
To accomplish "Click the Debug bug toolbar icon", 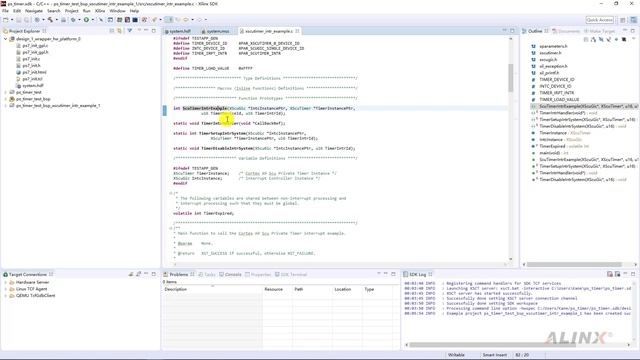I will (x=73, y=20).
